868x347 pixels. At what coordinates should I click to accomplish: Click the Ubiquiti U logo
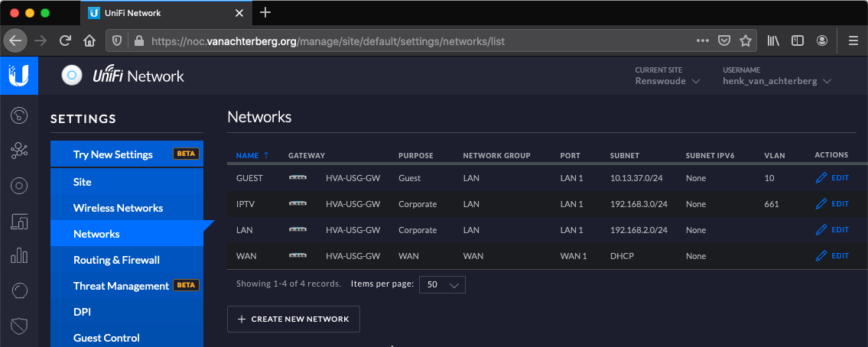[19, 75]
